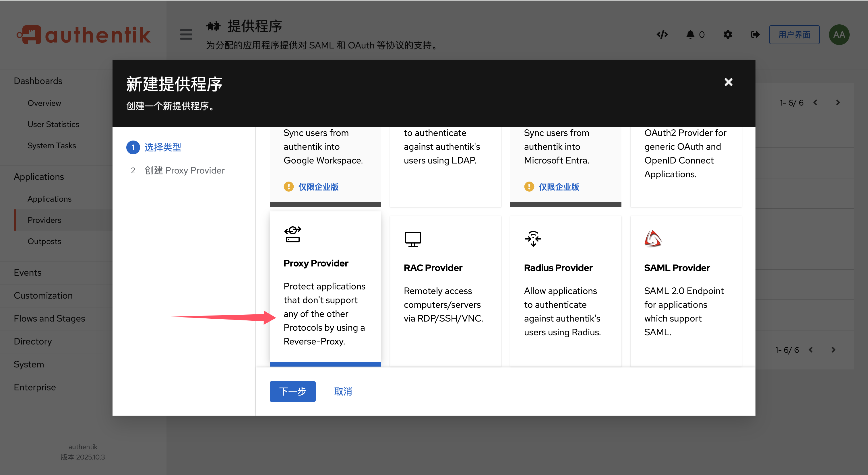Screen dimensions: 868x475
Task: Open notifications bell icon
Action: 690,34
